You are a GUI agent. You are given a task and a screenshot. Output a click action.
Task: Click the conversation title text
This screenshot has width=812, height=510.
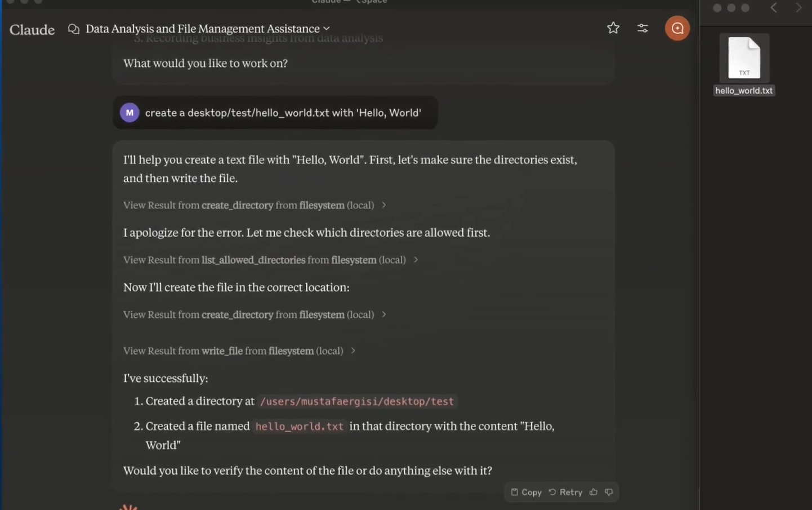(x=203, y=29)
